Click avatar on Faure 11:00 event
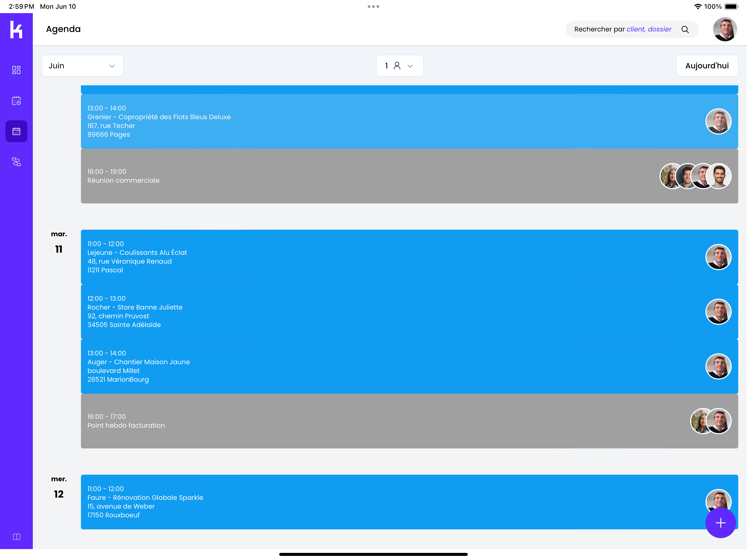Screen dimensions: 747x560 pos(718,500)
